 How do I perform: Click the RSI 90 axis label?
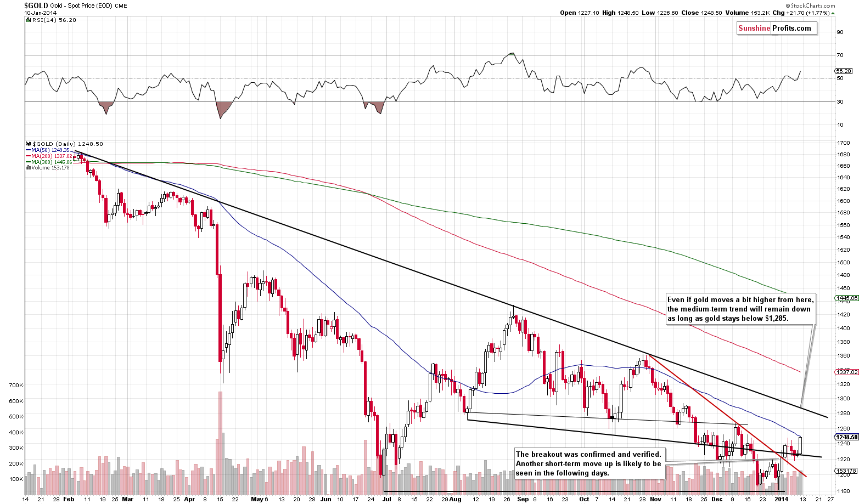pos(840,32)
